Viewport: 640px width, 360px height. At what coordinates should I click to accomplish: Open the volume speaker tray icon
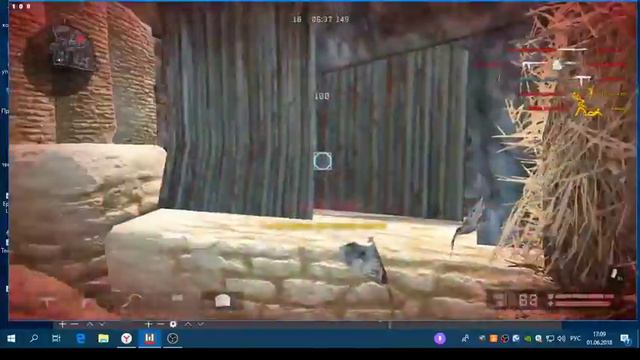[562, 338]
